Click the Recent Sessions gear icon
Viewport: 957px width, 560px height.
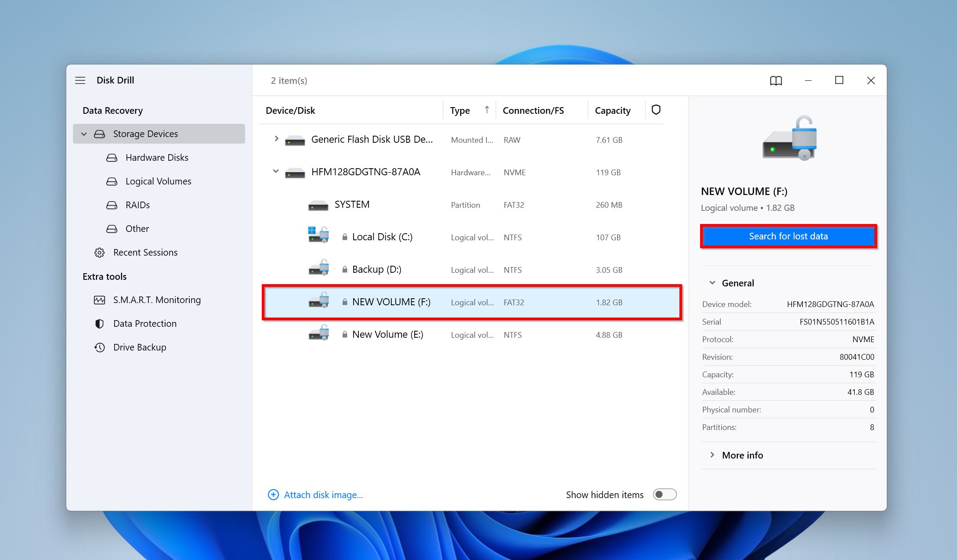[100, 253]
